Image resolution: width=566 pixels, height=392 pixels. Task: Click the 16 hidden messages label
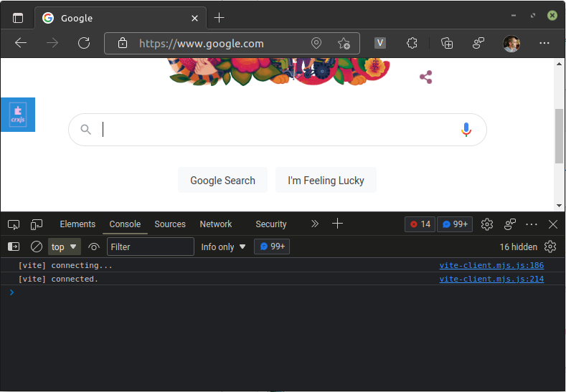point(519,247)
